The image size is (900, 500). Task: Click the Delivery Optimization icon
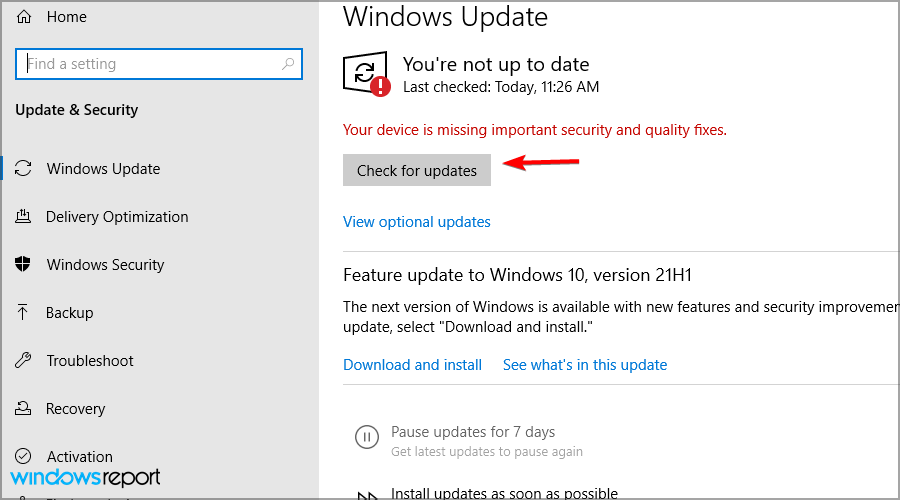[x=24, y=217]
